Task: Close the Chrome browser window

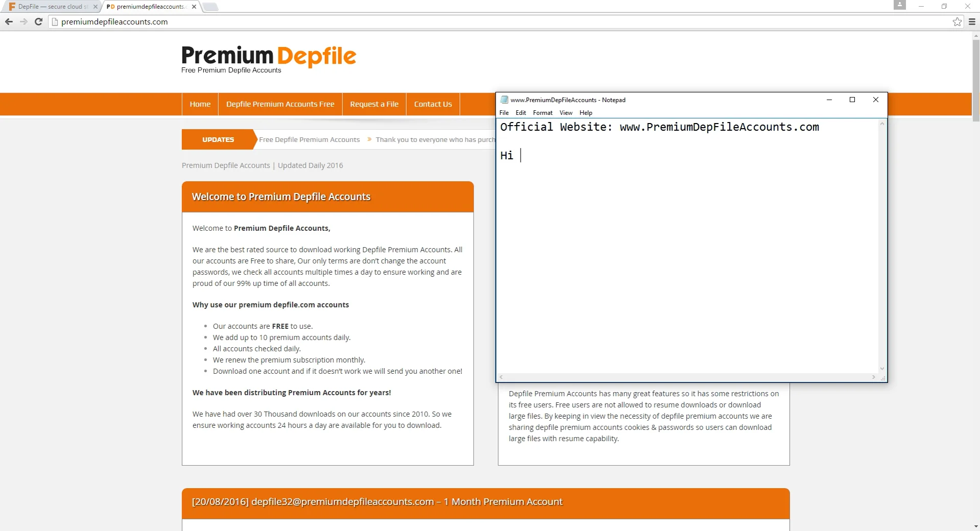Action: tap(967, 6)
